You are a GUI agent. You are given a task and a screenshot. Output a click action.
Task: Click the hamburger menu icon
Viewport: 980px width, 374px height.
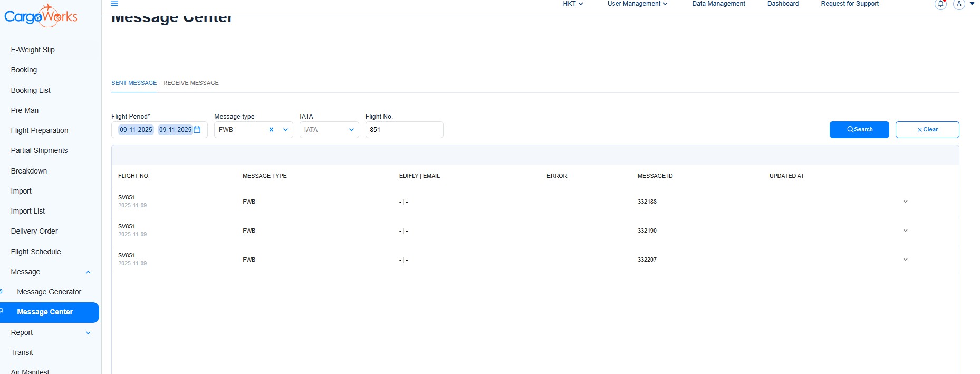point(114,4)
